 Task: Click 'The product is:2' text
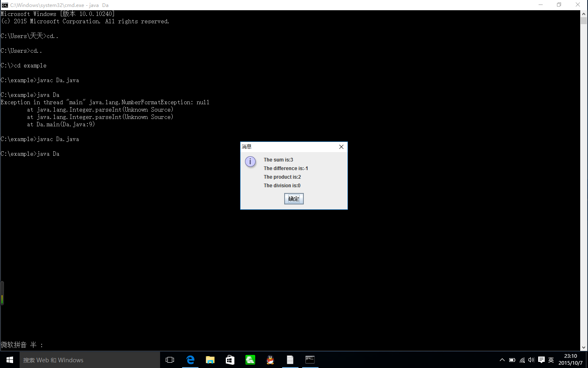(x=282, y=177)
